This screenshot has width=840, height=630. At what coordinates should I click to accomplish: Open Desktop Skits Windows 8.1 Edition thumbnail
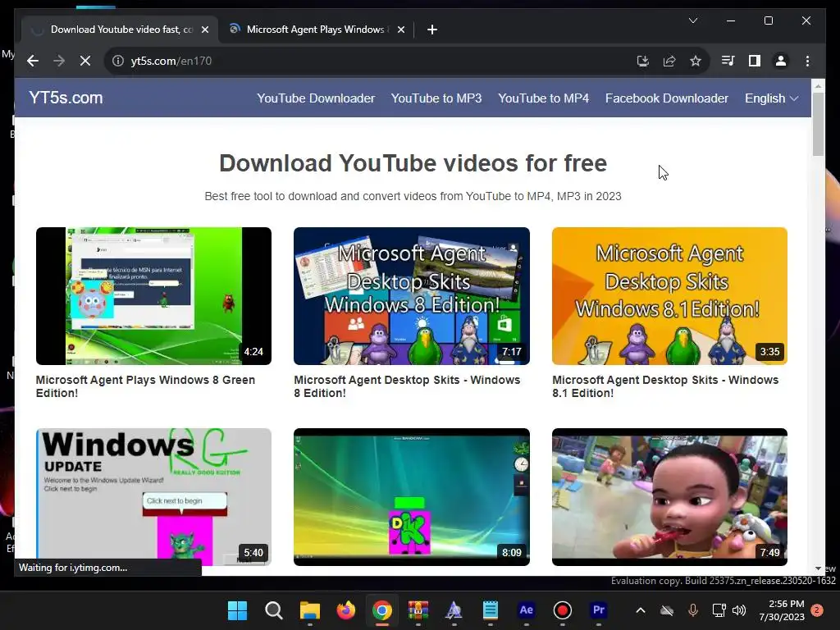(669, 295)
